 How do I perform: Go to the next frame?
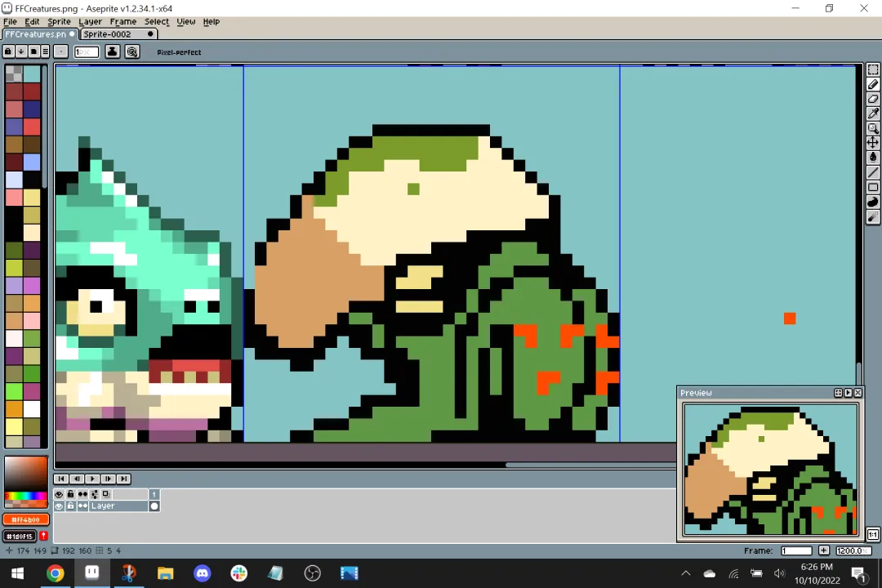pos(108,479)
